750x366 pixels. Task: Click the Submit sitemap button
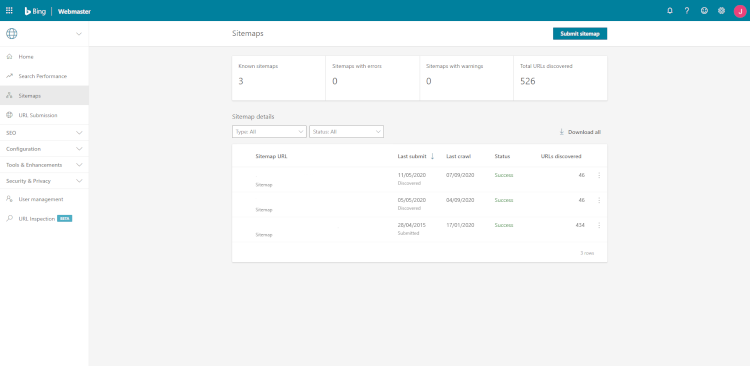coord(580,33)
